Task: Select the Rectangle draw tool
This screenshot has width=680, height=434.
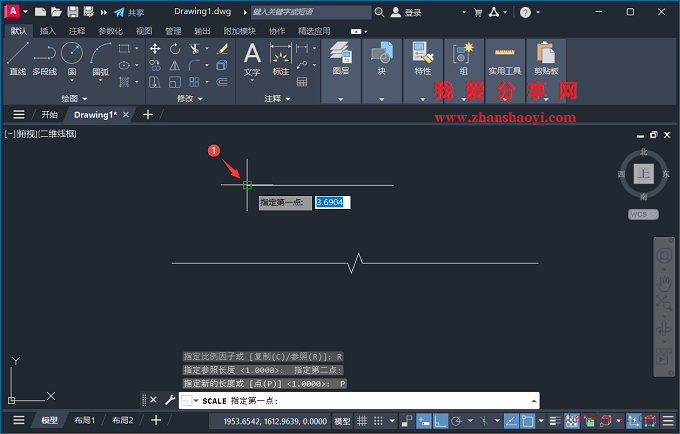Action: tap(124, 49)
